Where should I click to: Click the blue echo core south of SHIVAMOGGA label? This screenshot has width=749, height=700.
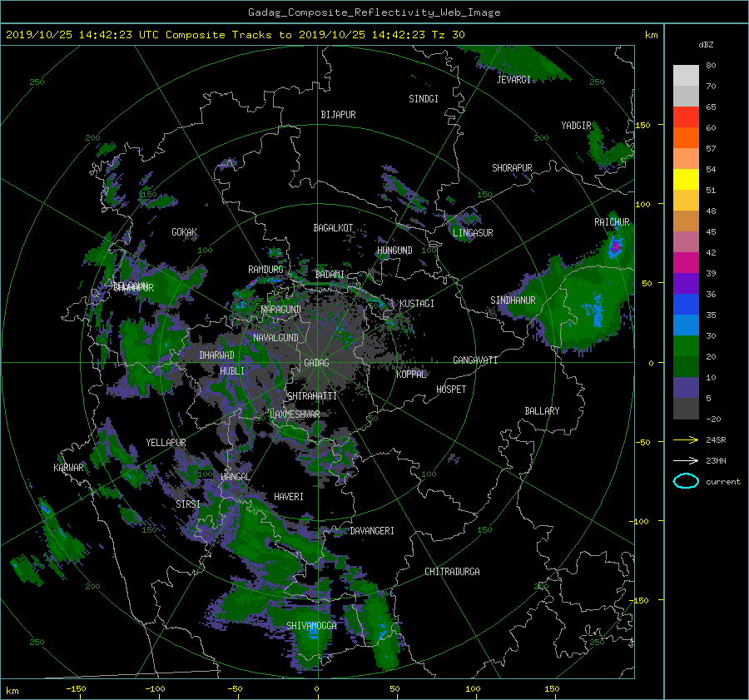point(314,634)
